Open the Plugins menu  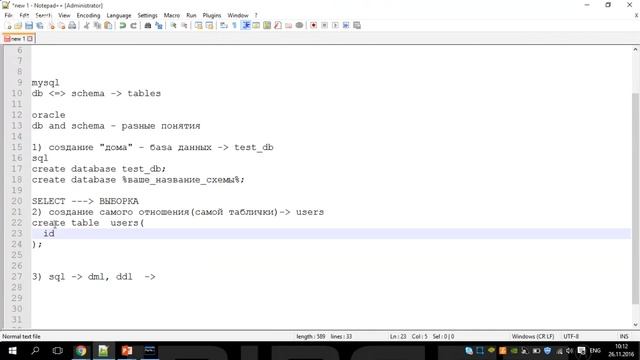[x=212, y=15]
